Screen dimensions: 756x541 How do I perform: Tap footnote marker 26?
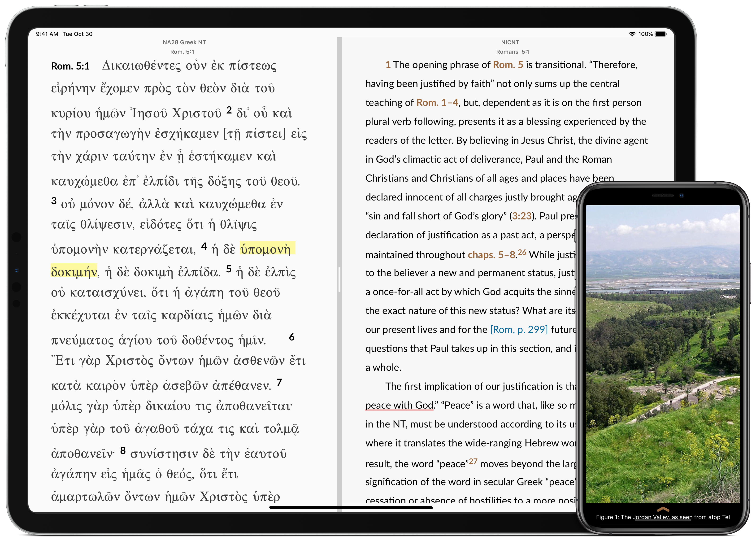pyautogui.click(x=522, y=252)
